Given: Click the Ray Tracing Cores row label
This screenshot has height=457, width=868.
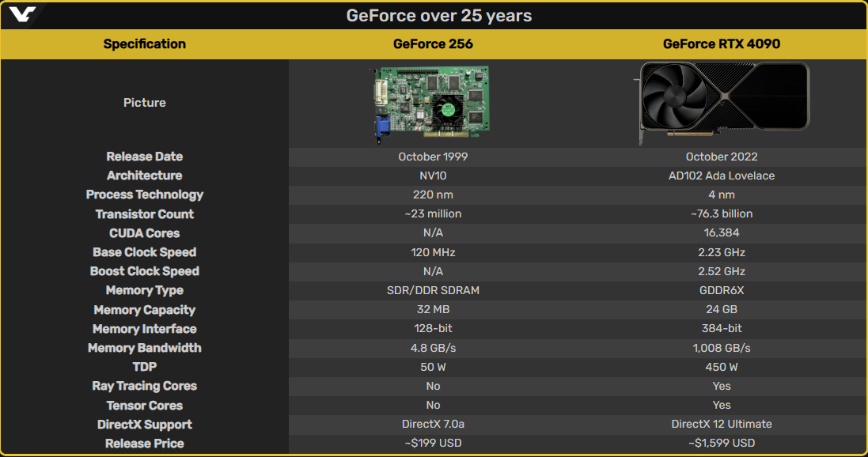Looking at the screenshot, I should pyautogui.click(x=145, y=386).
